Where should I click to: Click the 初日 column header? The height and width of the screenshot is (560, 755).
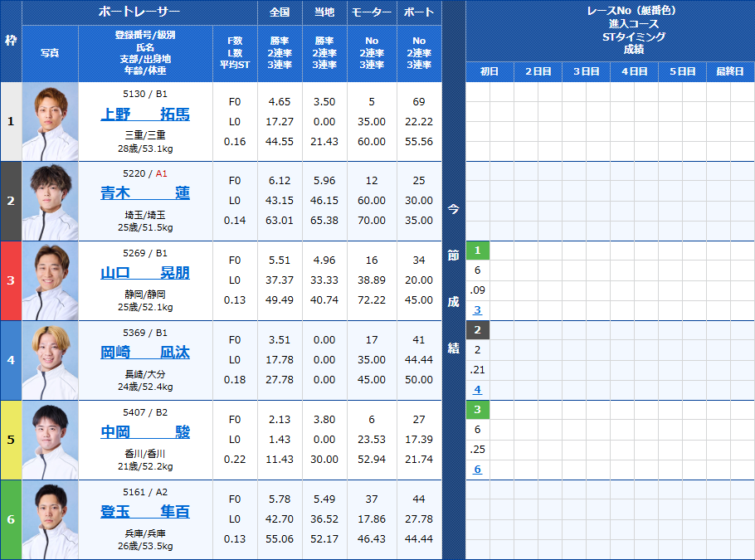point(490,71)
